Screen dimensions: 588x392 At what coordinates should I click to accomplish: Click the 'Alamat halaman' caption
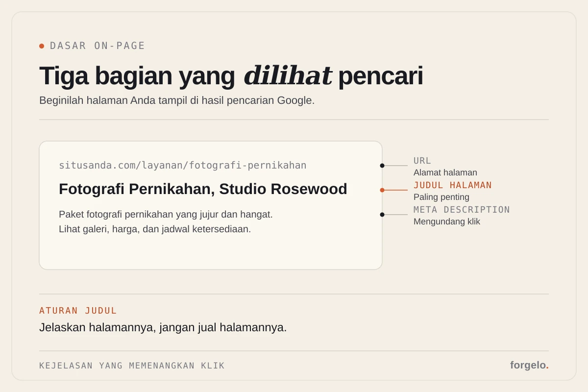click(x=445, y=172)
